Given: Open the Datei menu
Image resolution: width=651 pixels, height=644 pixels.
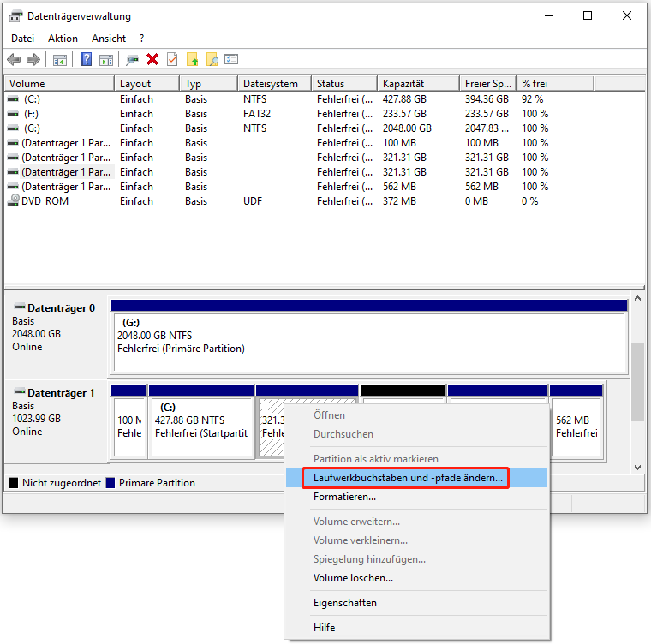Looking at the screenshot, I should click(x=23, y=39).
